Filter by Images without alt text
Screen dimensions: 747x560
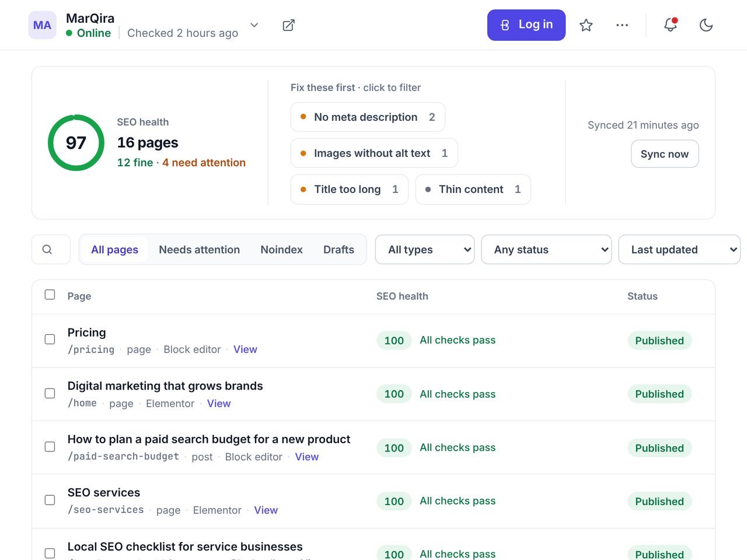(x=374, y=153)
